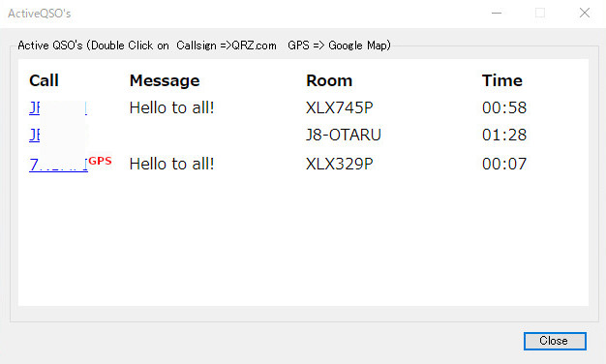
Task: Select Hello to all message for XLX329P
Action: tap(171, 164)
